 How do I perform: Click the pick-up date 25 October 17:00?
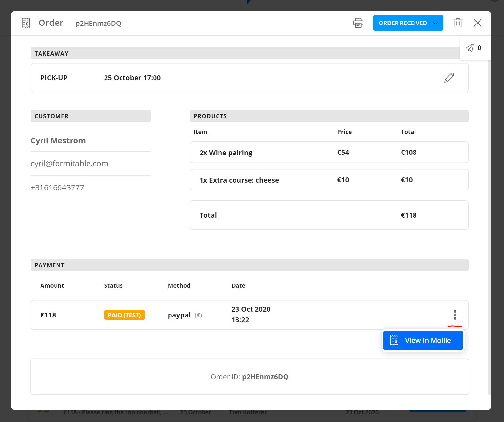pos(132,78)
